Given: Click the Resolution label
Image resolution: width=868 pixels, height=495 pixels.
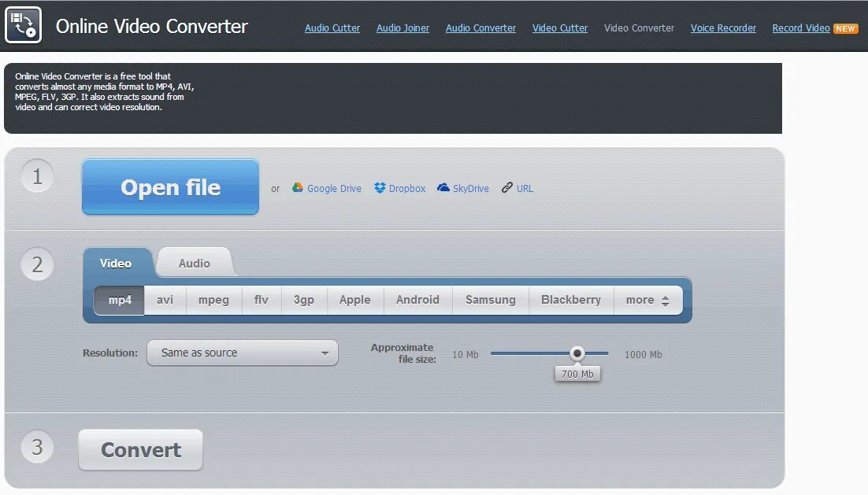Looking at the screenshot, I should [110, 353].
